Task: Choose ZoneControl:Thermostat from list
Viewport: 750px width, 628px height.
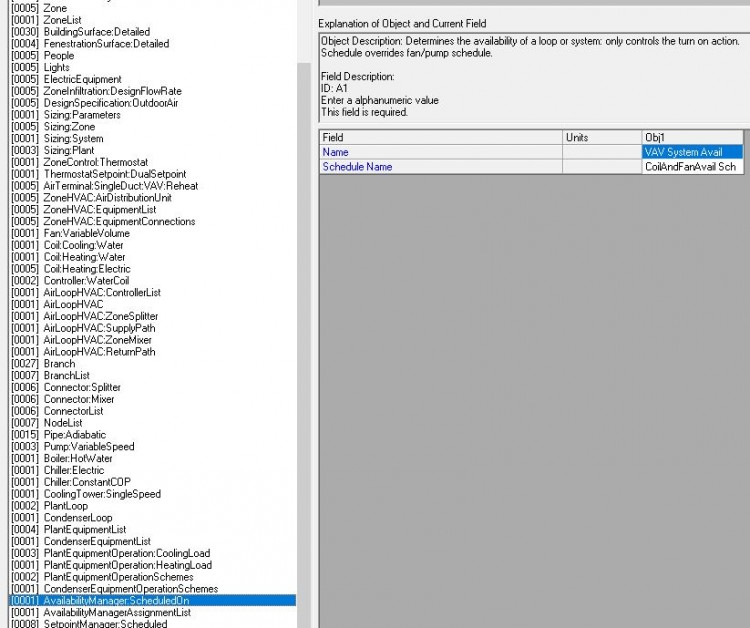Action: point(95,162)
